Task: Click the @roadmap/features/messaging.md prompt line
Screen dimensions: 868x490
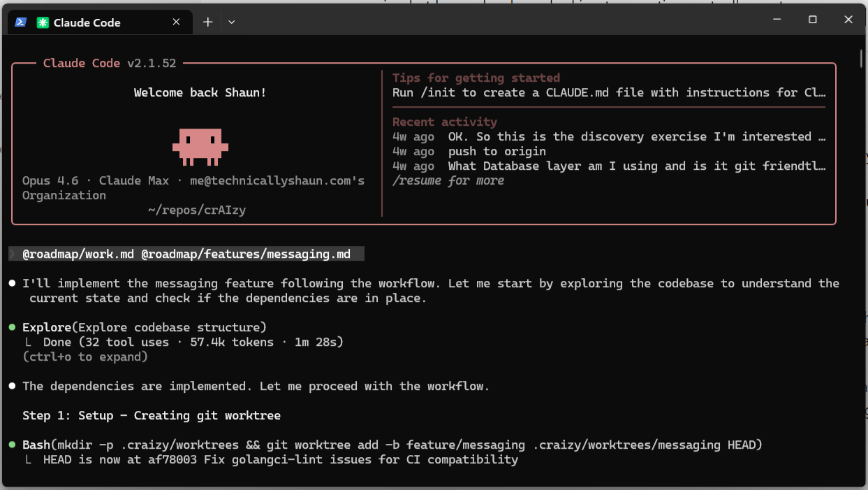Action: 246,254
